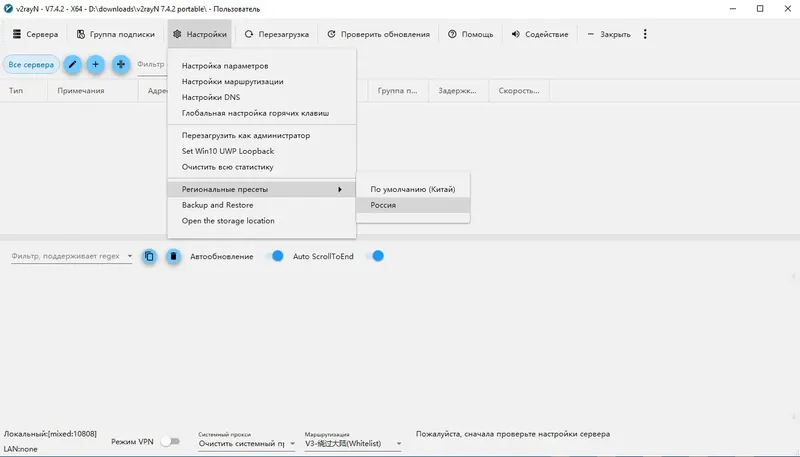Select Set Win10 UWP Loopback
The height and width of the screenshot is (457, 800).
point(262,151)
